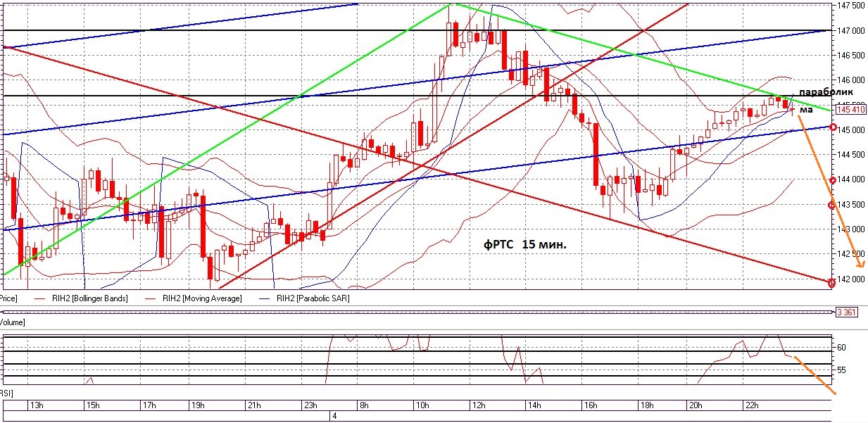Click the 147 000 price axis label
The width and height of the screenshot is (868, 423).
(x=851, y=30)
